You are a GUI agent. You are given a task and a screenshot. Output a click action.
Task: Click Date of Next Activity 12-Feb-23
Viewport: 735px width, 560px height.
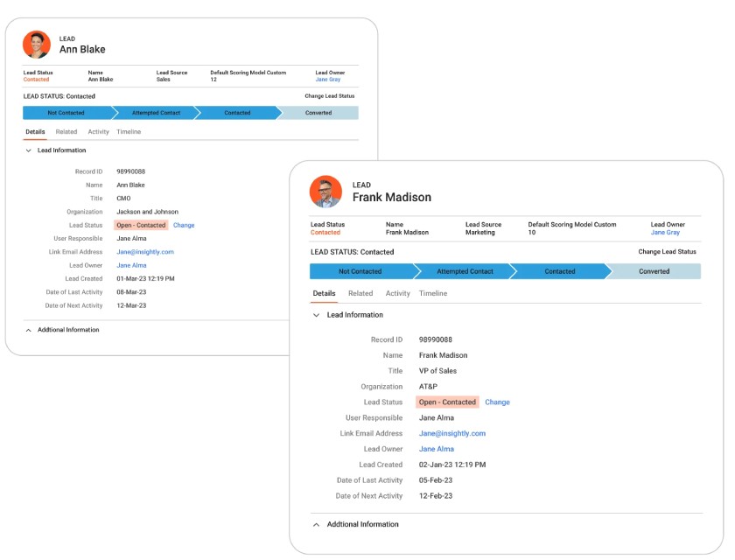[436, 496]
